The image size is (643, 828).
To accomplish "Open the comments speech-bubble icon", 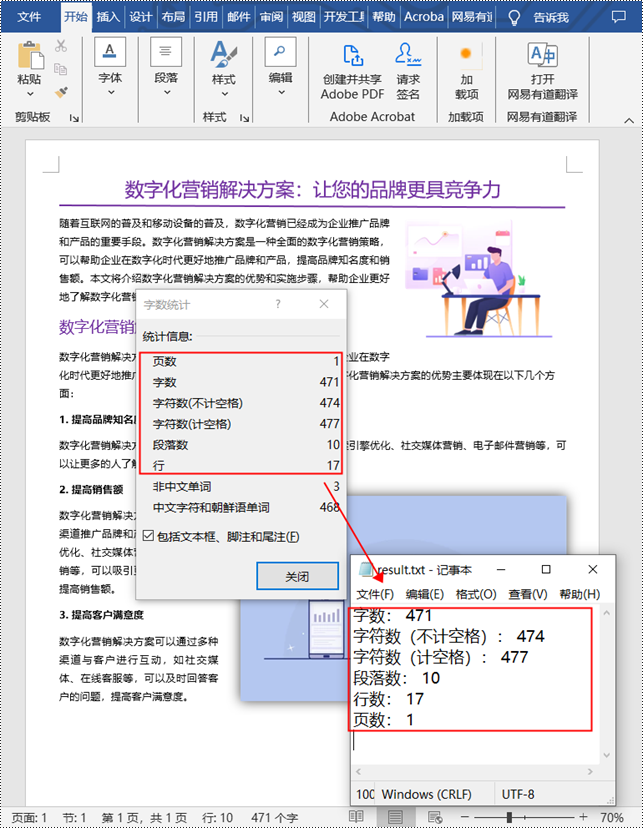I will point(619,17).
